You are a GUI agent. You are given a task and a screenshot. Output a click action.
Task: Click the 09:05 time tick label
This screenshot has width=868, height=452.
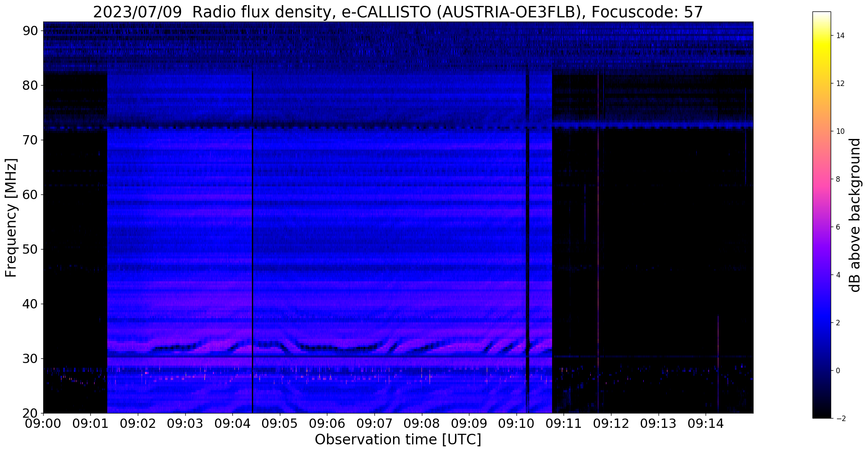(x=280, y=424)
